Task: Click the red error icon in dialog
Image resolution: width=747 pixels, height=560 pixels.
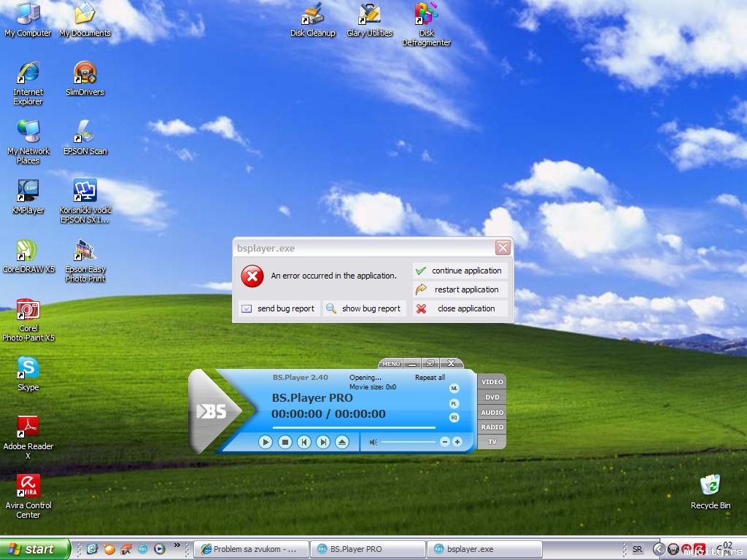Action: pos(252,276)
